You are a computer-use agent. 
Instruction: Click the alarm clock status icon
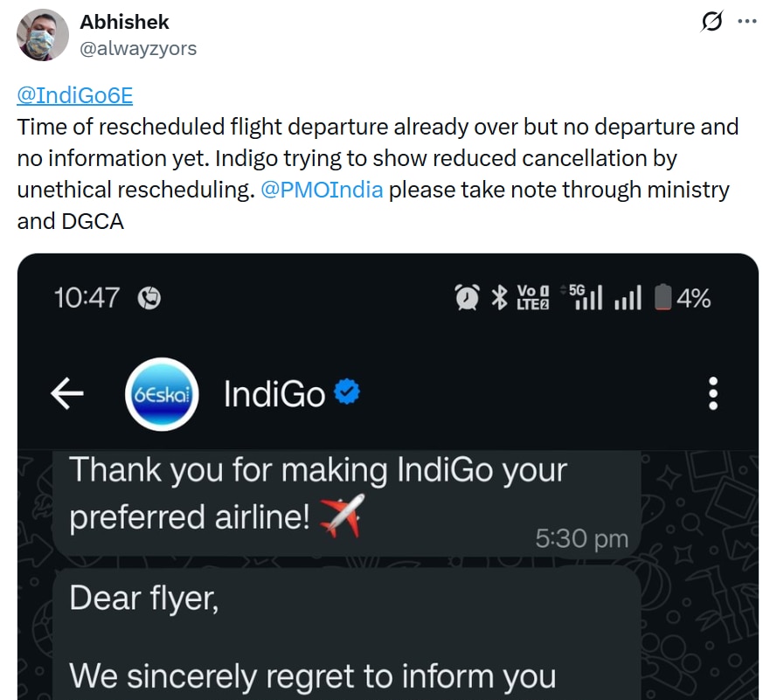pyautogui.click(x=467, y=298)
